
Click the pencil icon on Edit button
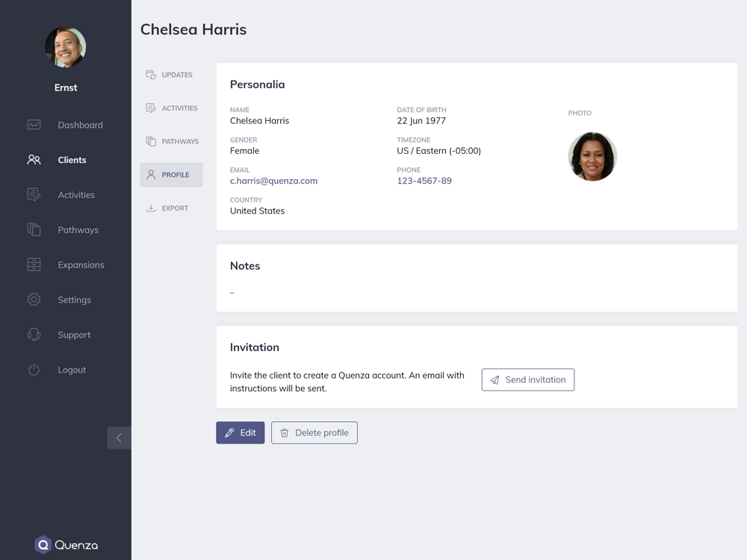pyautogui.click(x=229, y=433)
